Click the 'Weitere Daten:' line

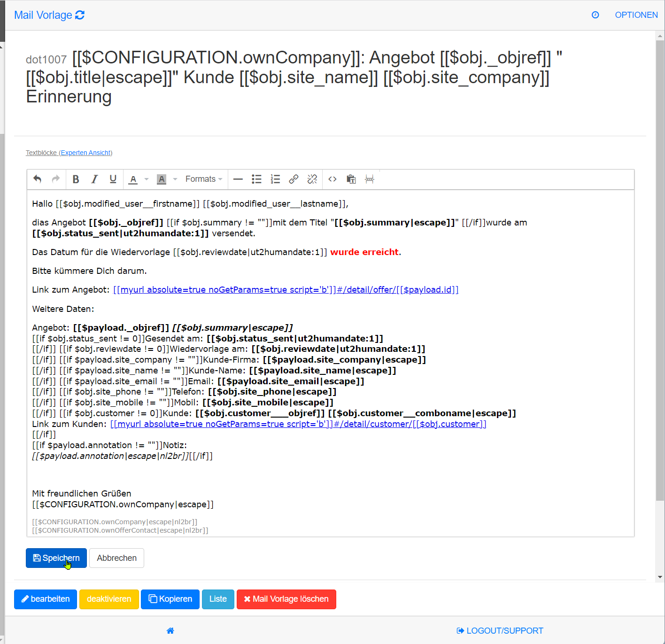coord(63,309)
